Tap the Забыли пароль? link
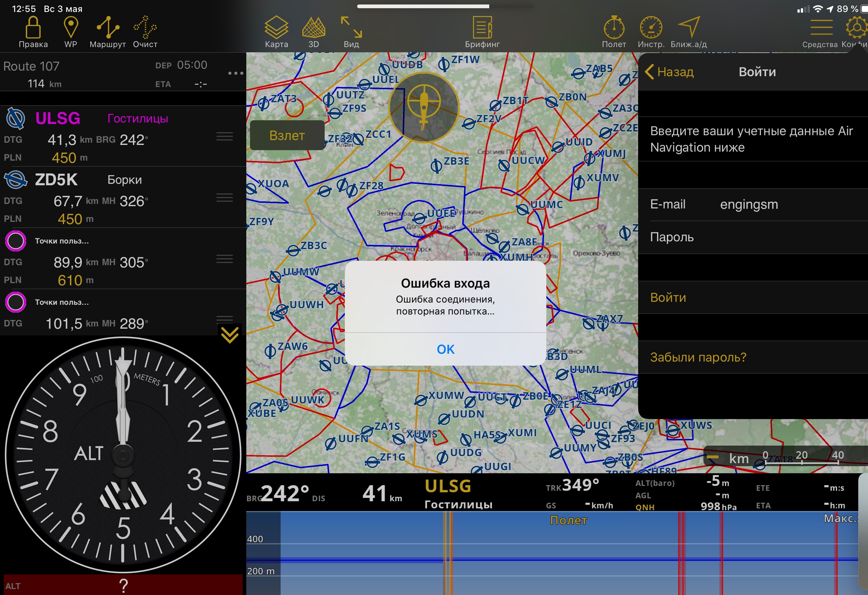This screenshot has height=595, width=868. 698,357
